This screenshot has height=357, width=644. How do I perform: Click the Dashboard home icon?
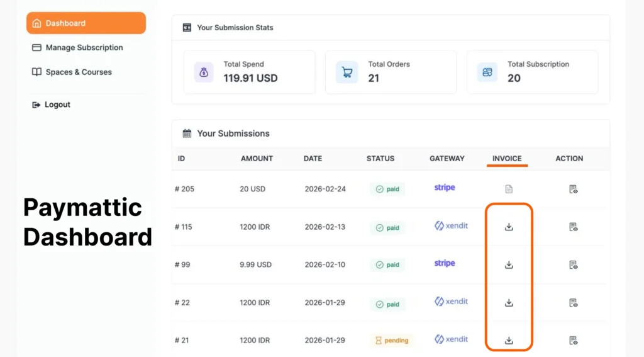[36, 23]
